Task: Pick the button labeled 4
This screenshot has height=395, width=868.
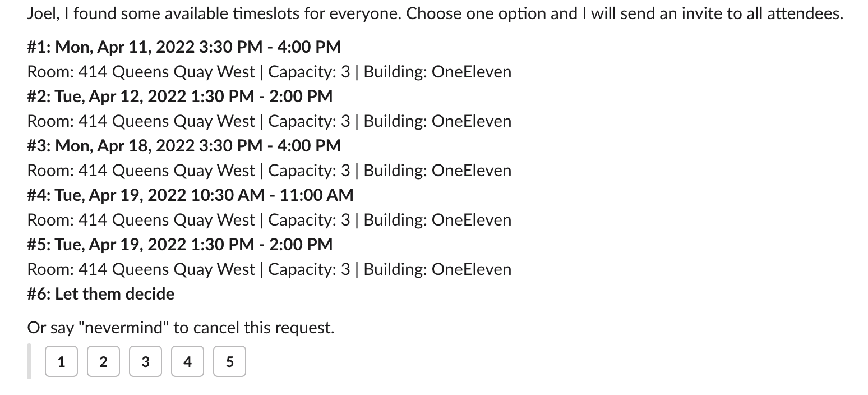Action: [x=187, y=362]
